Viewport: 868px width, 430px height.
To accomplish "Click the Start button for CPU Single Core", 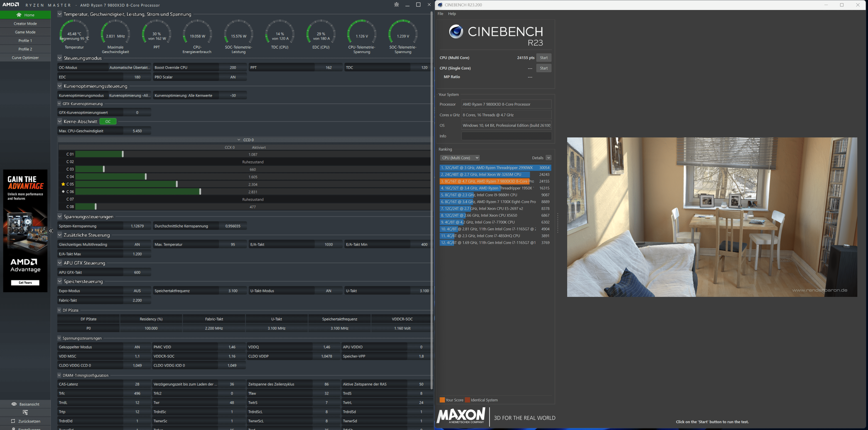I will (x=544, y=68).
